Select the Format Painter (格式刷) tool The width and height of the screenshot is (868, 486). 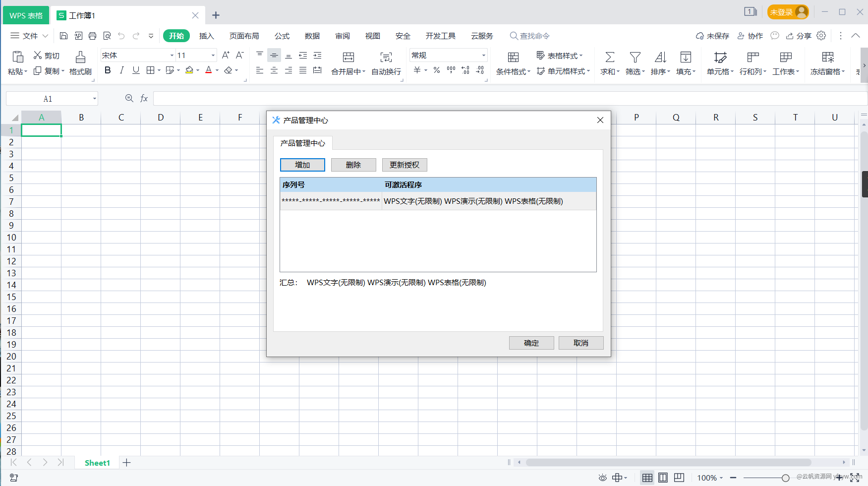(80, 63)
